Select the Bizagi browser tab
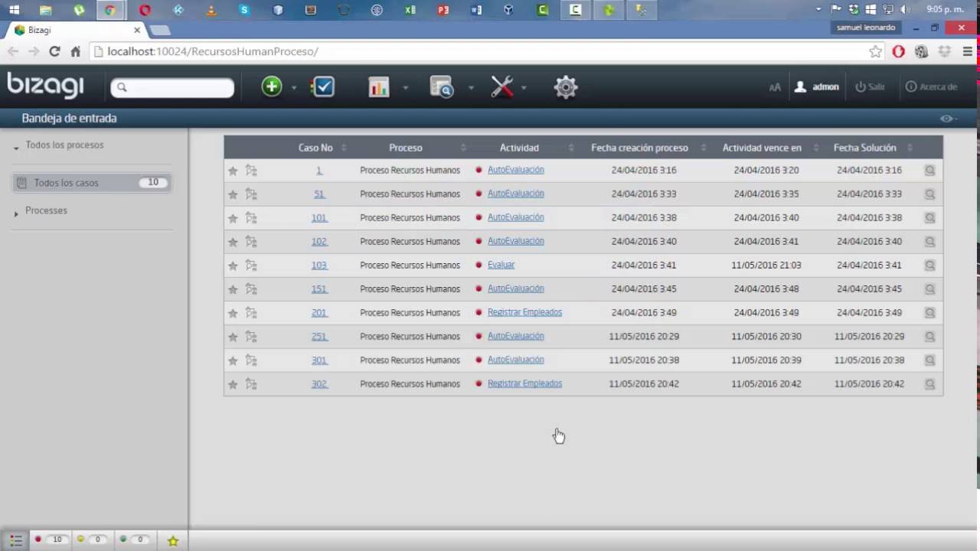Screen dimensions: 980x551 point(78,30)
